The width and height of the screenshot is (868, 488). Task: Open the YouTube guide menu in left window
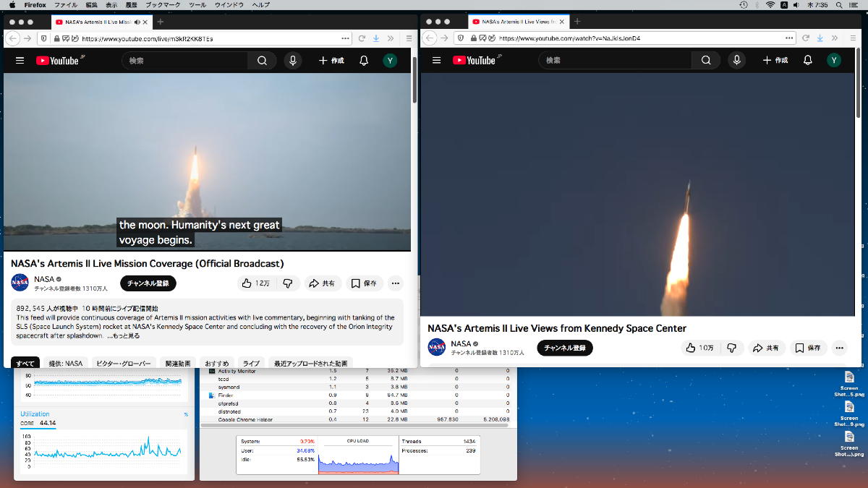pos(20,61)
